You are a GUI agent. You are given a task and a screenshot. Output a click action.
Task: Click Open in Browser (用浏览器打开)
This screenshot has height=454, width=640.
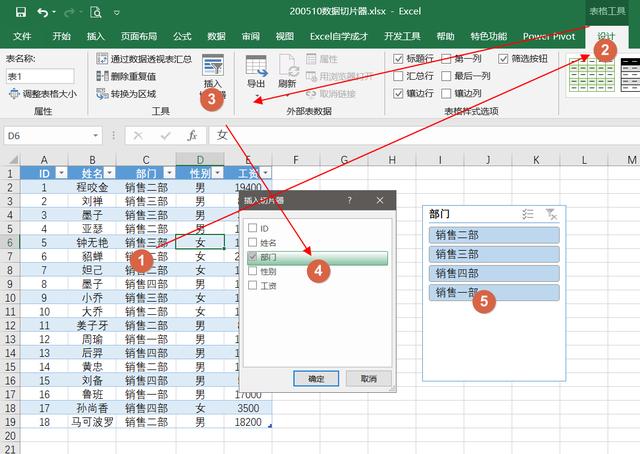coord(339,76)
